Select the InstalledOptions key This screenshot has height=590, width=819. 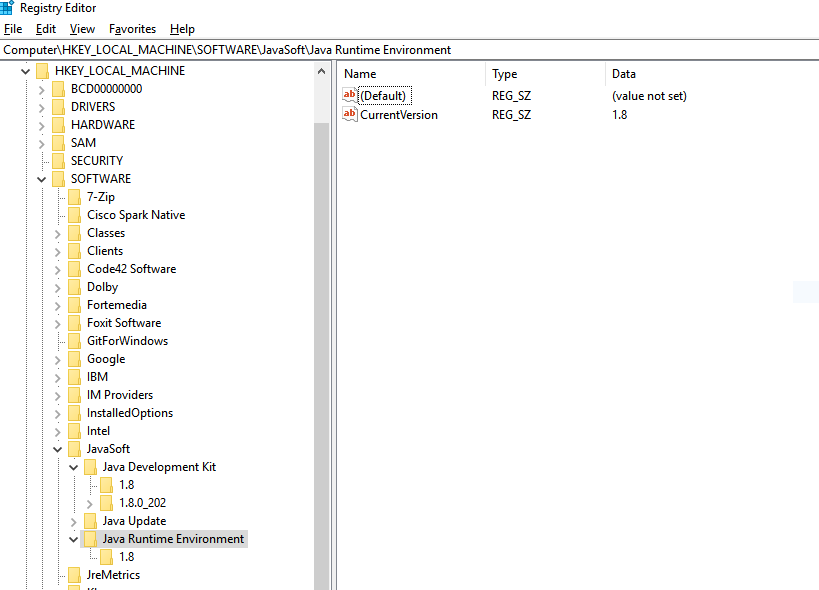coord(130,413)
